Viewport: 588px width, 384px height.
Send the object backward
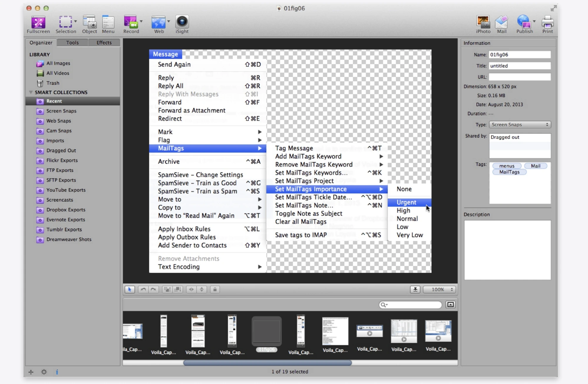tap(178, 289)
